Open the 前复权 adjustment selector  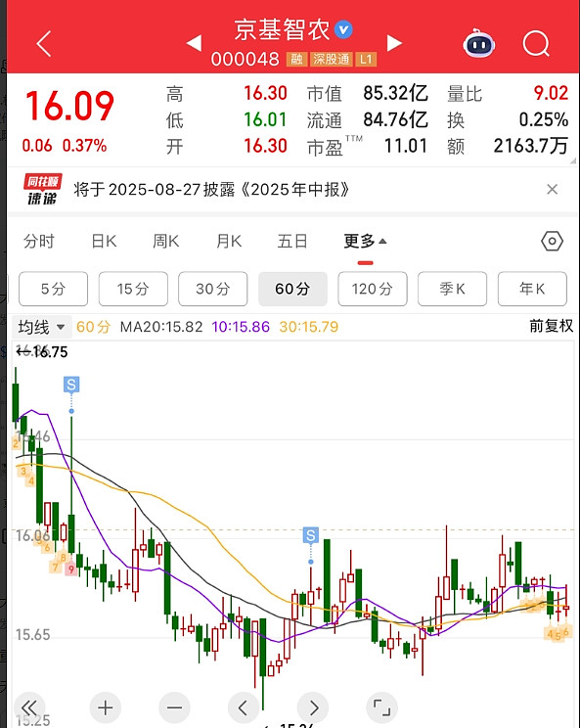pyautogui.click(x=552, y=326)
